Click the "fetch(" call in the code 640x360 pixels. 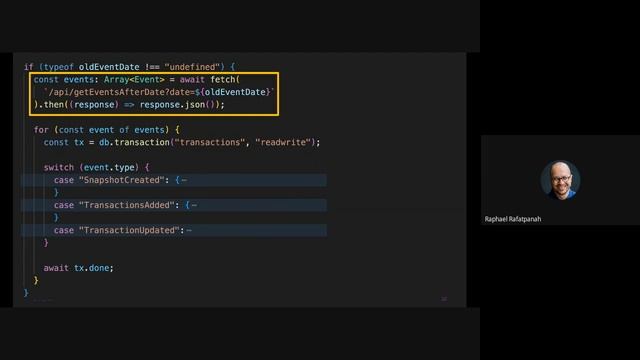[225, 80]
